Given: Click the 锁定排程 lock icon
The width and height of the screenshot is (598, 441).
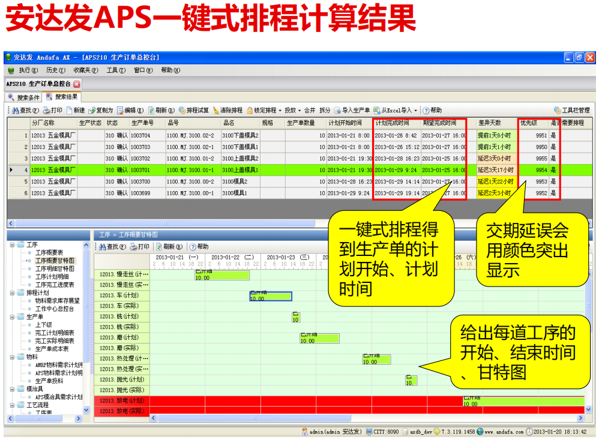Looking at the screenshot, I should point(250,110).
